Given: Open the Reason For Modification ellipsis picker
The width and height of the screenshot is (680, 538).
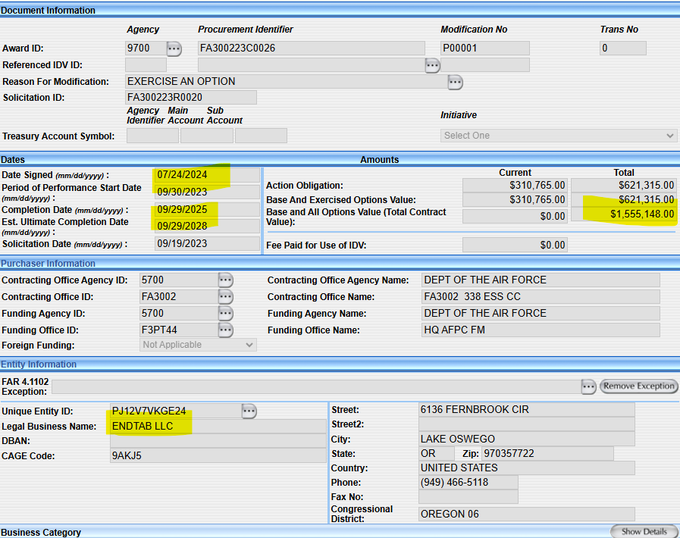Looking at the screenshot, I should pyautogui.click(x=455, y=81).
